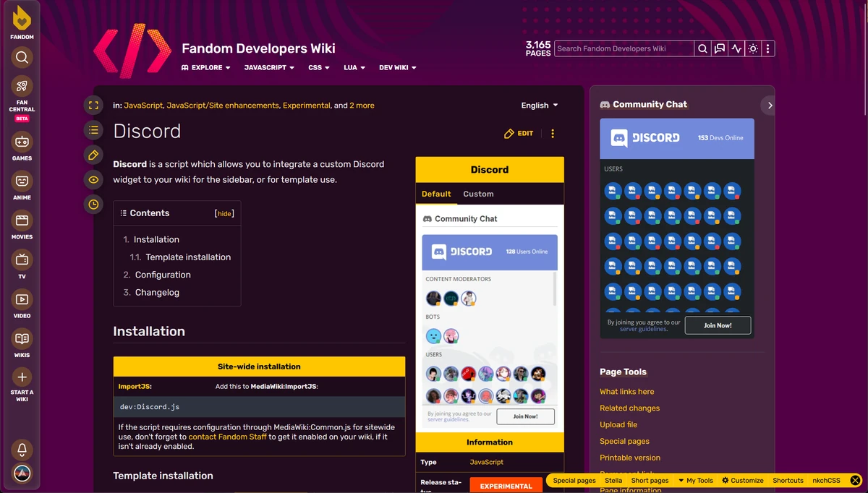Viewport: 868px width, 493px height.
Task: Open the article edit pencil icon
Action: coord(93,155)
